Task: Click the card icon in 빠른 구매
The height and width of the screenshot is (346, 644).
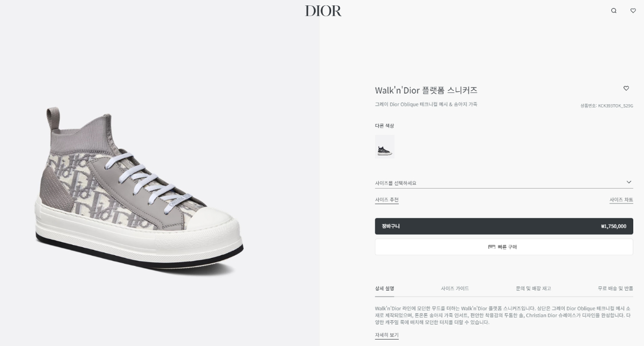Action: coord(492,247)
